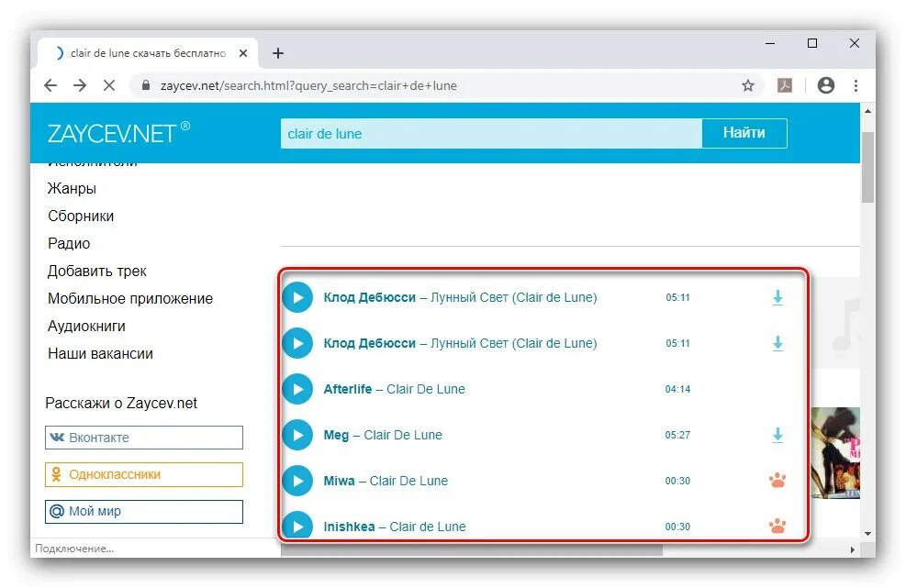Close the clair de lune tab
The image size is (906, 588).
point(243,53)
